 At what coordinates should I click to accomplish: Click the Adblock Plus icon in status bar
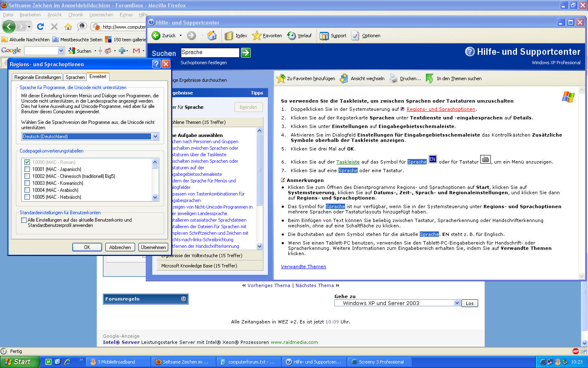coord(576,351)
